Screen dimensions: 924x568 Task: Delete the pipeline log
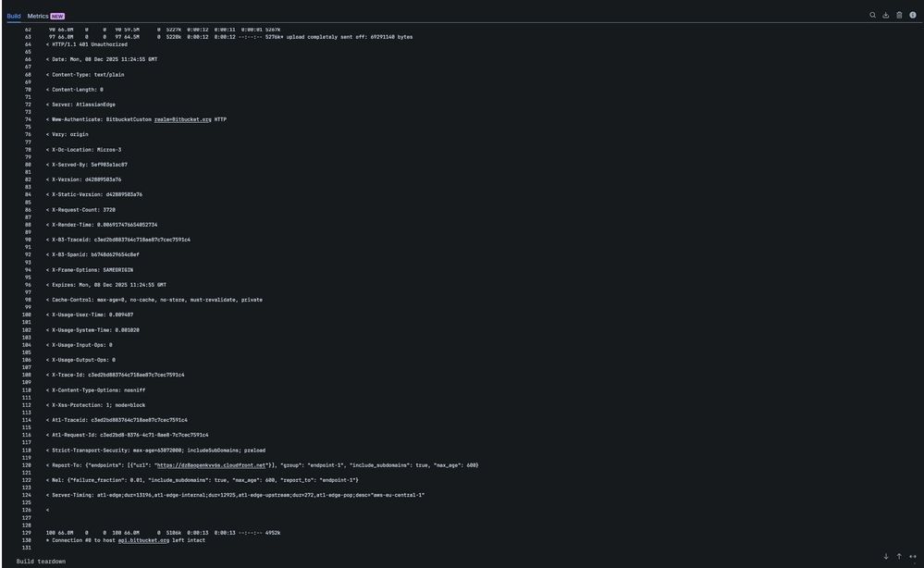click(x=897, y=14)
